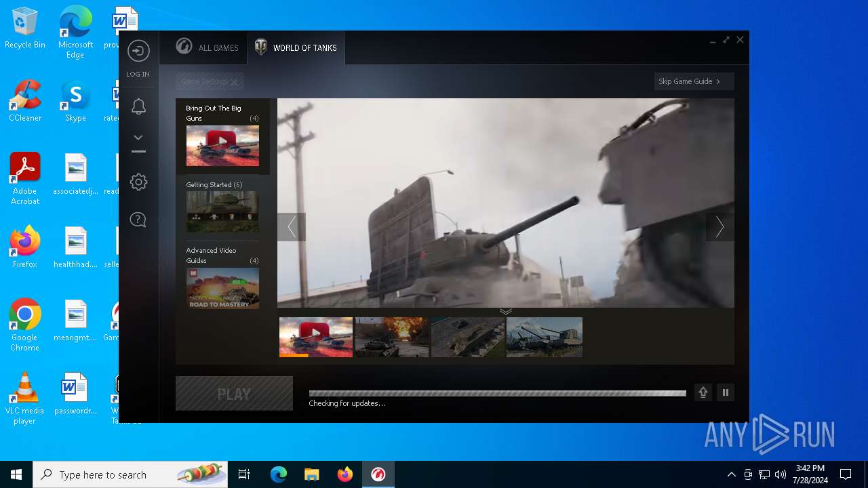Click Skip Game Guide button
This screenshot has width=868, height=488.
point(694,81)
